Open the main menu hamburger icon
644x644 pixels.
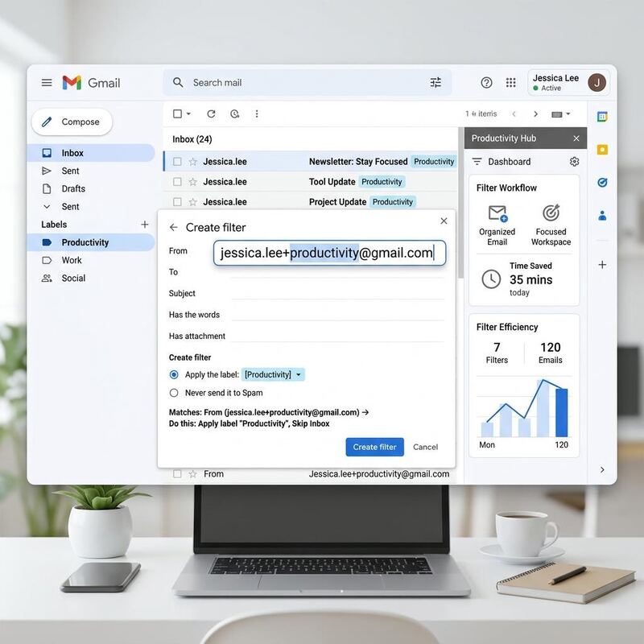(47, 83)
